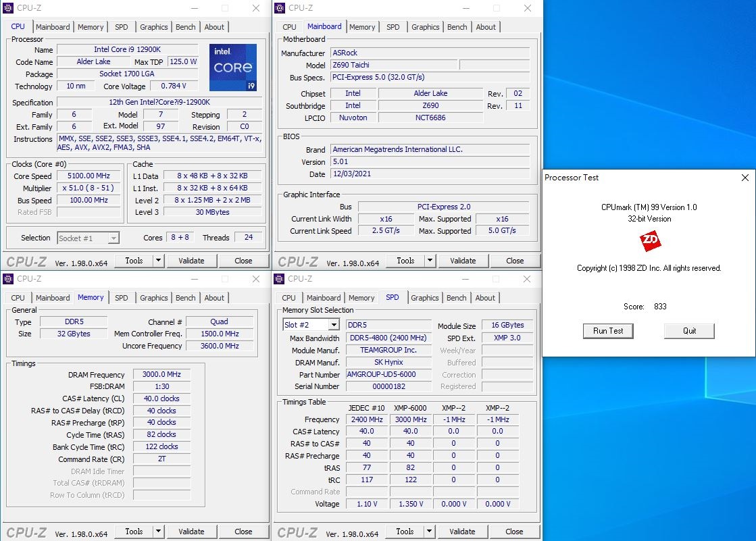Screen dimensions: 756x541
Task: Click Validate button in SPD window
Action: [462, 532]
